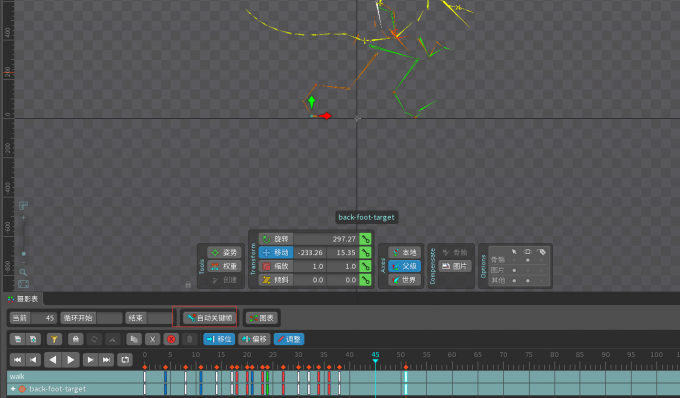
Task: Toggle the loop playback button
Action: tap(125, 359)
